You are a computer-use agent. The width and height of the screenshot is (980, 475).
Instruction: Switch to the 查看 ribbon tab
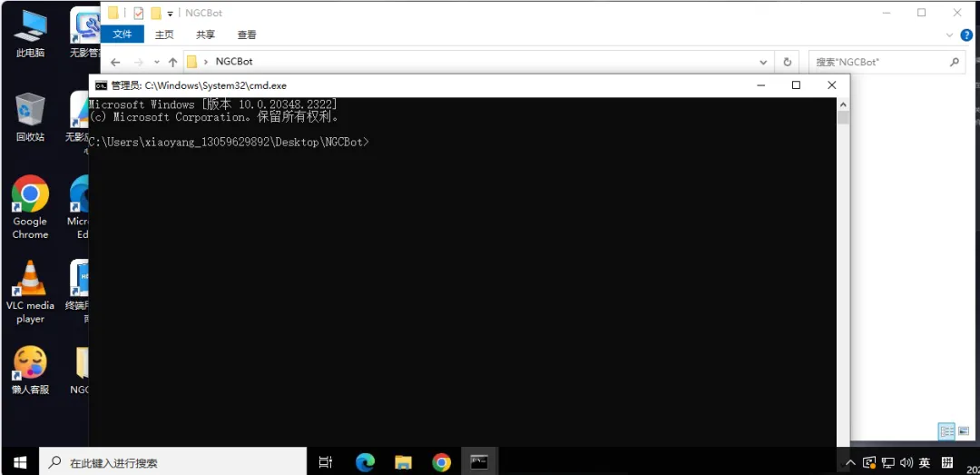click(247, 35)
